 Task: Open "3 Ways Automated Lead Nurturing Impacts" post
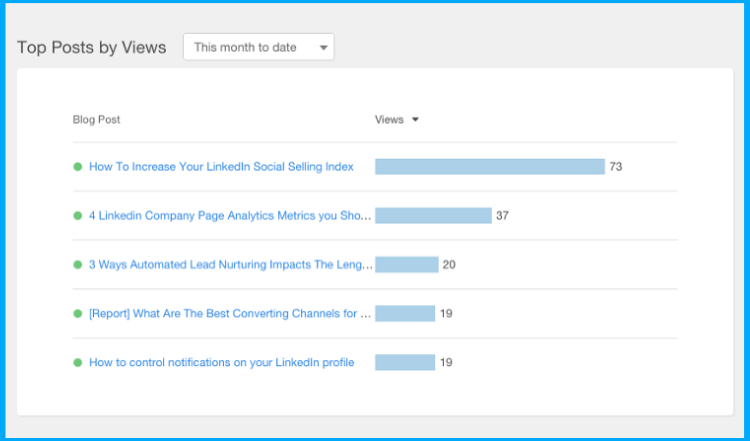(x=230, y=265)
